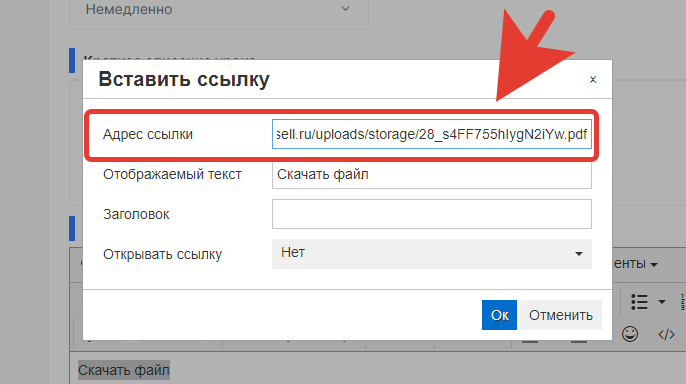Confirm the link with the Ок button
The width and height of the screenshot is (686, 384).
click(x=499, y=315)
